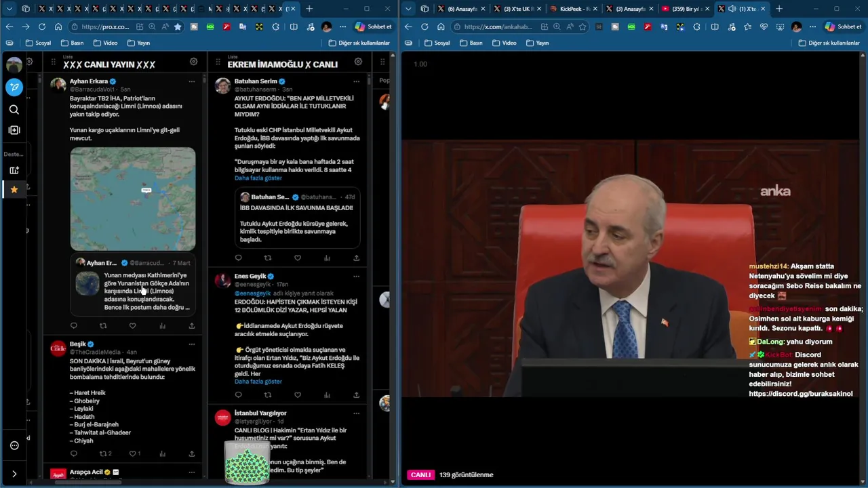
Task: Open Enes Geyik profile name
Action: point(250,277)
